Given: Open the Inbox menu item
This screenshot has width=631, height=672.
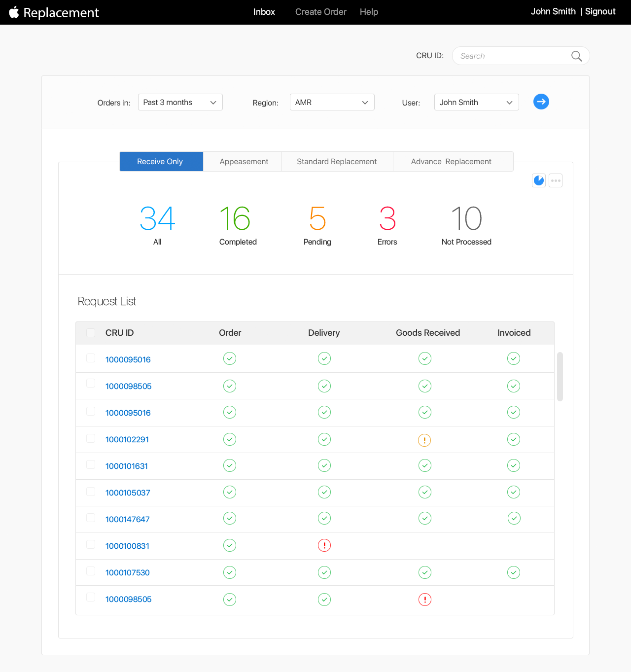Looking at the screenshot, I should click(264, 12).
